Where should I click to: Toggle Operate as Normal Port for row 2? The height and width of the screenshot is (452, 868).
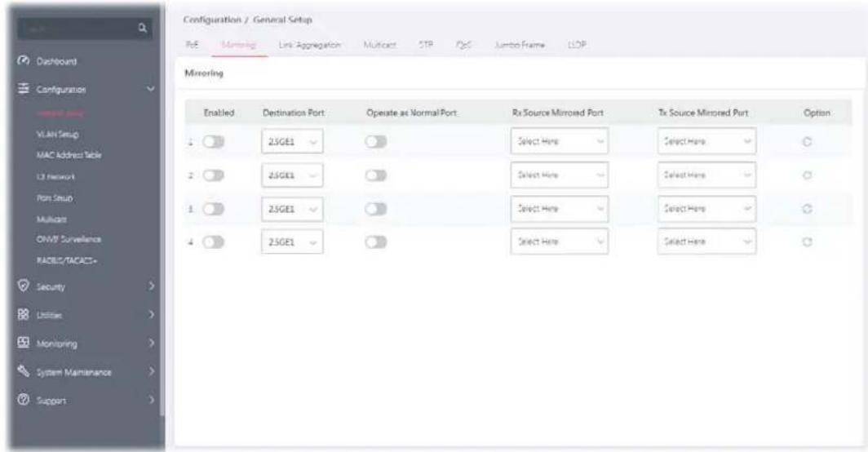376,175
